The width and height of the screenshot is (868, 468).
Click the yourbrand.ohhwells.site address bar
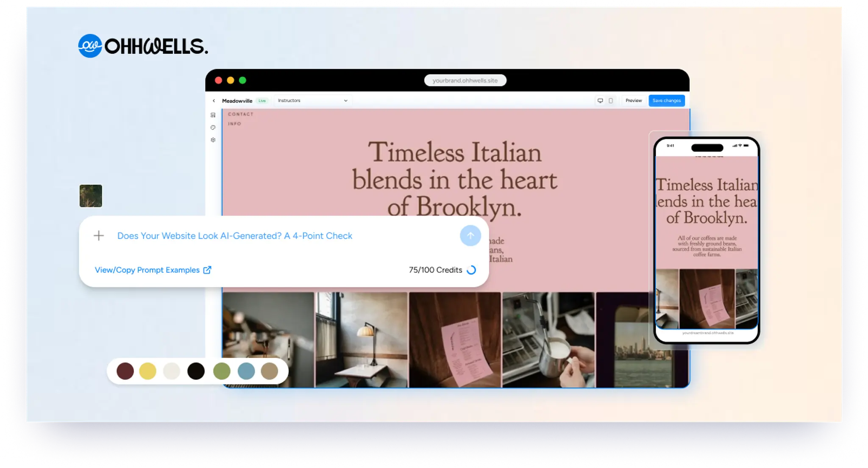(465, 80)
